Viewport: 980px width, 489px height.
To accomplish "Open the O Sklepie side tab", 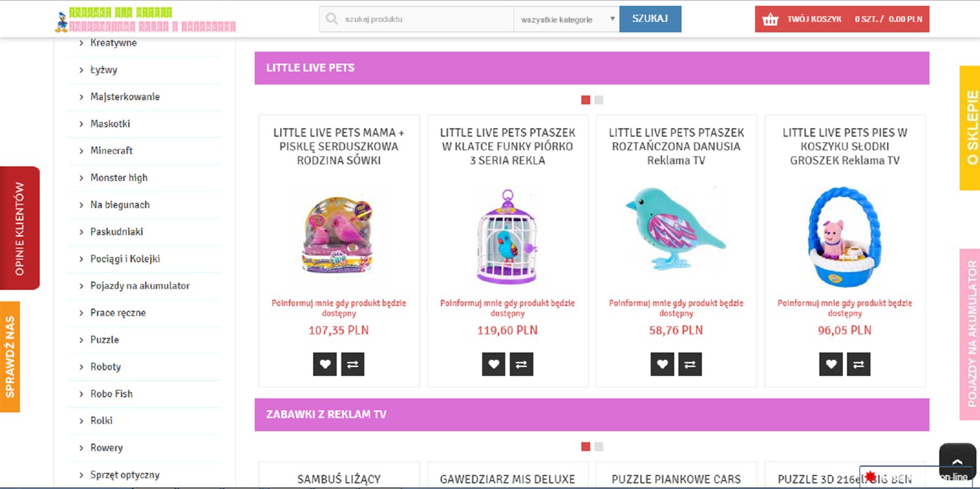I will (970, 128).
